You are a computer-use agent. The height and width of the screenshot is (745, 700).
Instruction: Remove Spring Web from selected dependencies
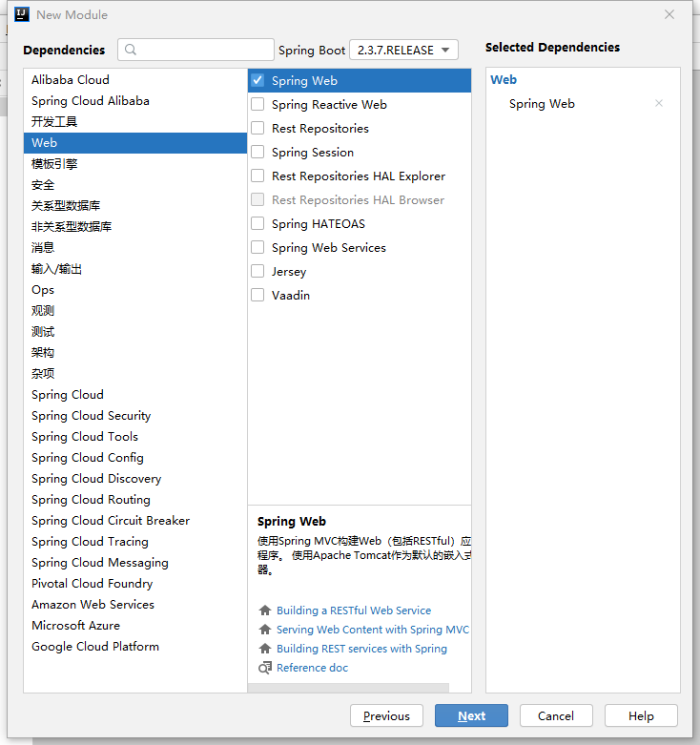coord(659,103)
